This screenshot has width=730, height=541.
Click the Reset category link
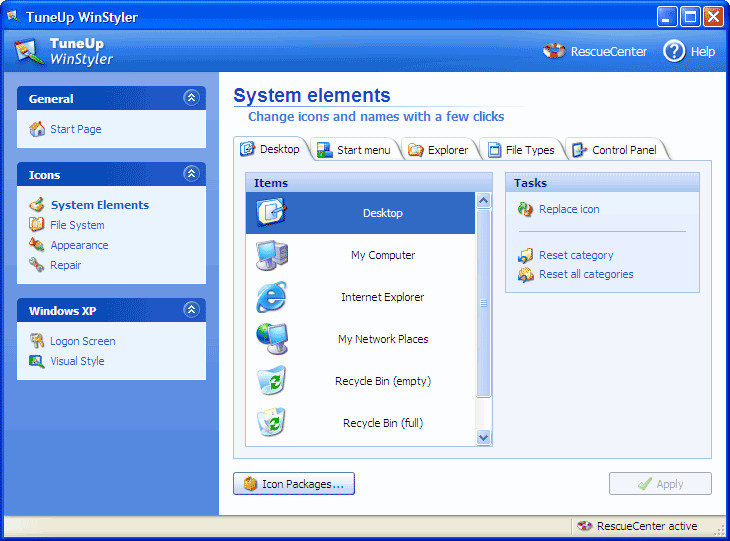tap(576, 255)
